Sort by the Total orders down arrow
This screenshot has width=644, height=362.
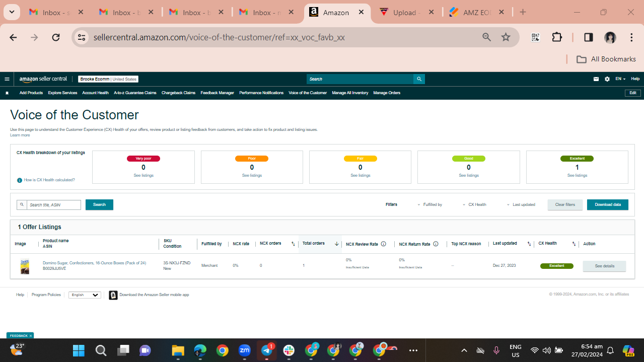click(336, 244)
